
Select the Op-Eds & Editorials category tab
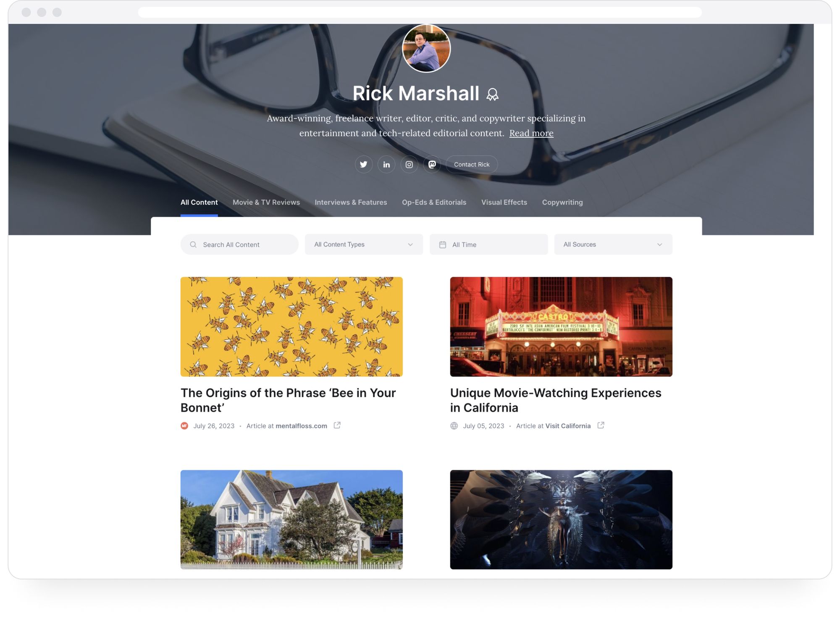pyautogui.click(x=434, y=202)
